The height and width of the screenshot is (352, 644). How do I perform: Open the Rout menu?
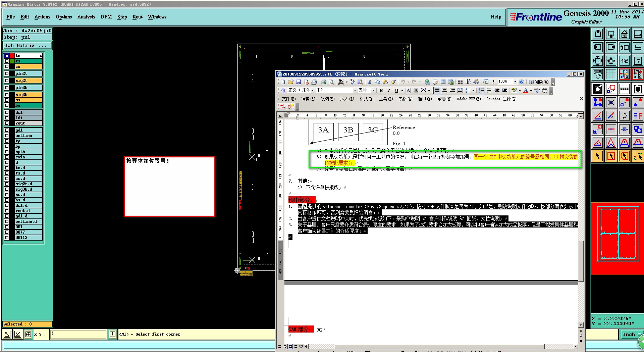[138, 17]
